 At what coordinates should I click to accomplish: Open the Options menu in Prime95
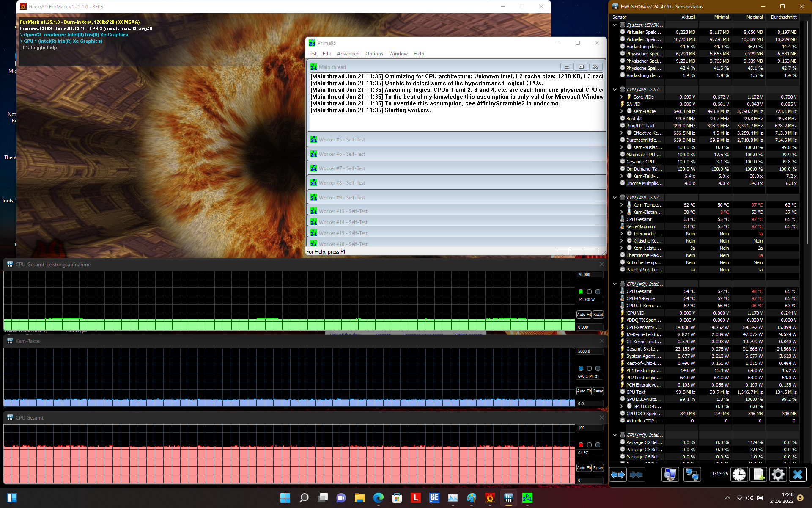tap(374, 54)
